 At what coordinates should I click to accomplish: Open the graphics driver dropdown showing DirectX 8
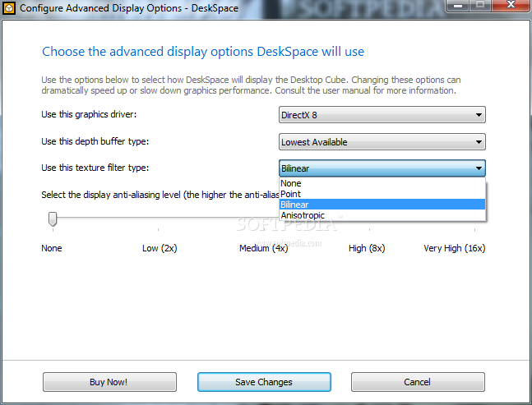coord(382,115)
